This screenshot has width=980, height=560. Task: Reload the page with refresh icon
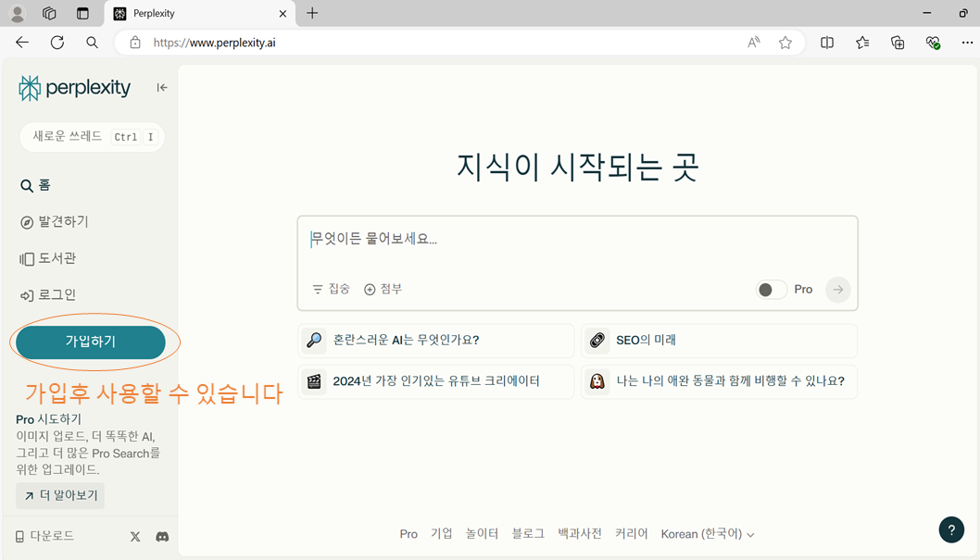pos(57,43)
